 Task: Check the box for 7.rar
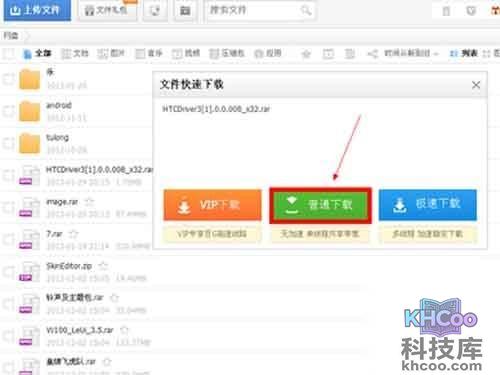click(8, 240)
